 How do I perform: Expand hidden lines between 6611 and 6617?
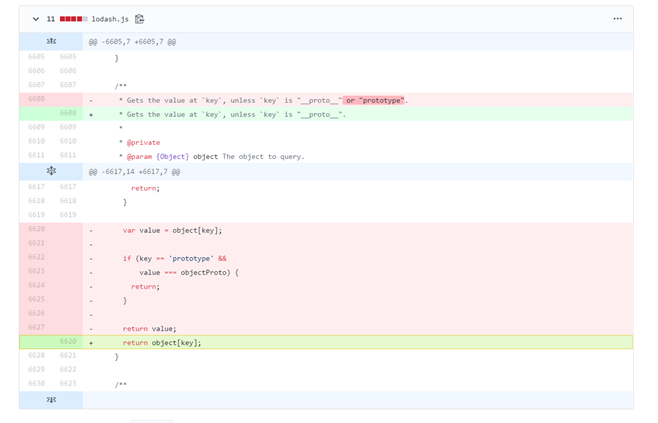[51, 171]
